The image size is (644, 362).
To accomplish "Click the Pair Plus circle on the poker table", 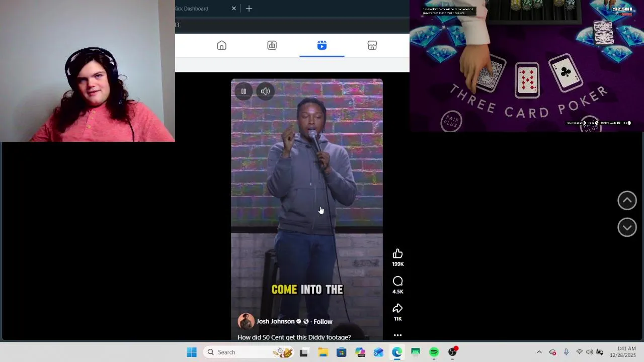I will click(x=451, y=121).
